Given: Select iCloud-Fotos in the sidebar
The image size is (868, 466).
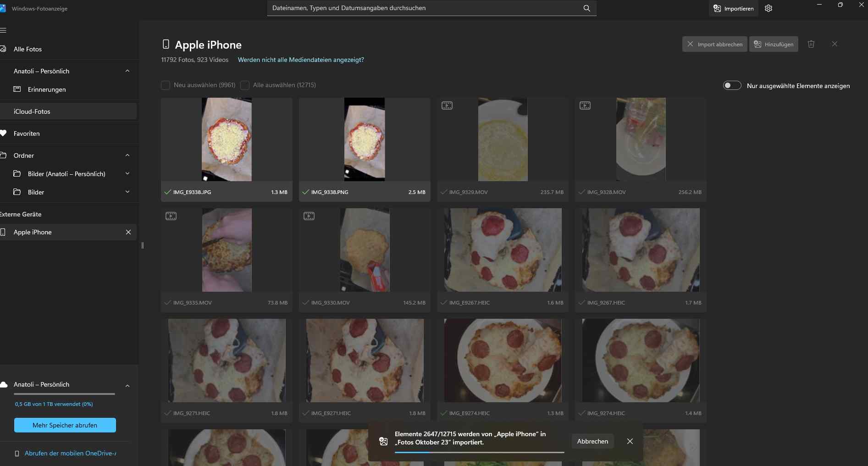Looking at the screenshot, I should coord(69,111).
